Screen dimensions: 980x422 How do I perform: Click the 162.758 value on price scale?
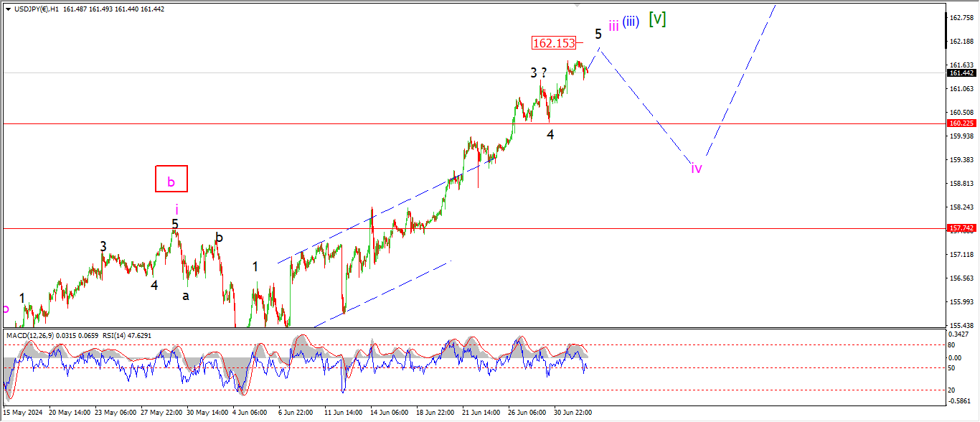[960, 17]
